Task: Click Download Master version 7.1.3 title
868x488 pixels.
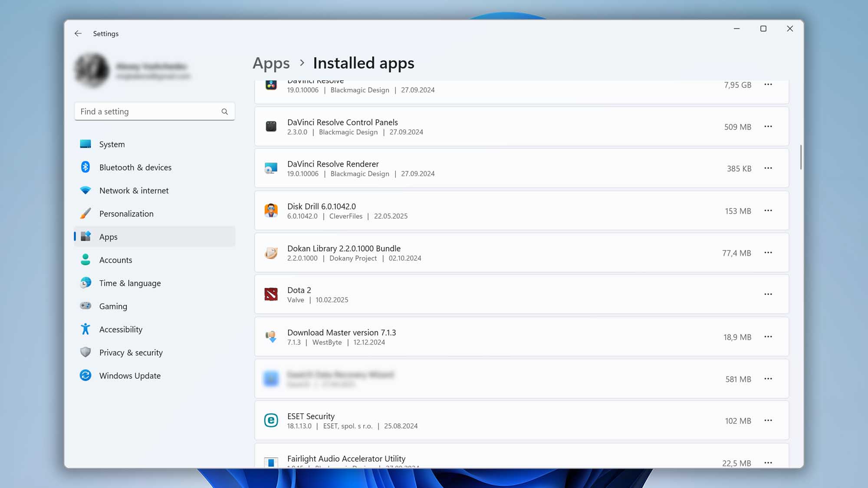Action: (342, 332)
